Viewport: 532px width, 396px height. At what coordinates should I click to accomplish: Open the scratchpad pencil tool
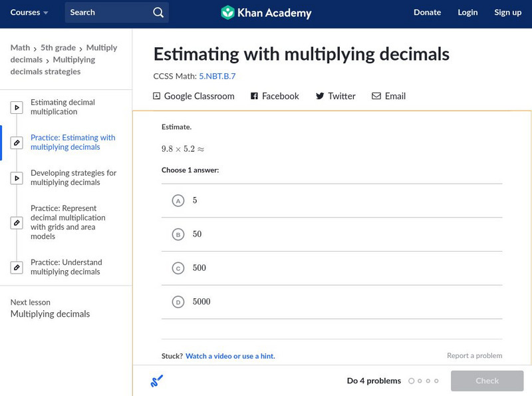tap(157, 381)
